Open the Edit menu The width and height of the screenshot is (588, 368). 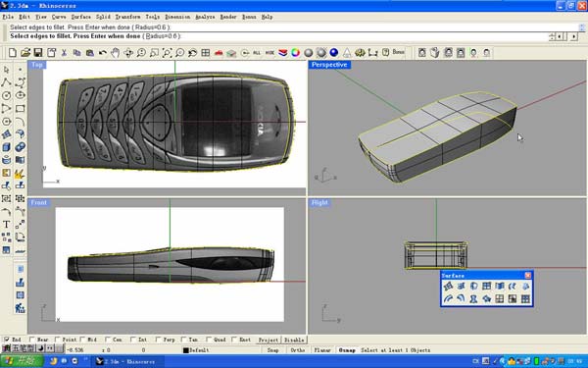point(24,17)
